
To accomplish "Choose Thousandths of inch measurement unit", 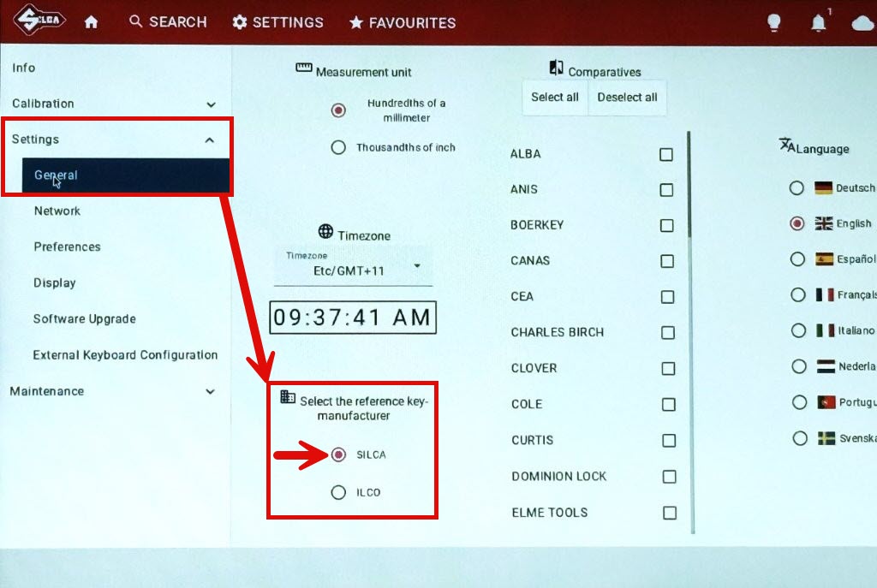I will click(338, 147).
